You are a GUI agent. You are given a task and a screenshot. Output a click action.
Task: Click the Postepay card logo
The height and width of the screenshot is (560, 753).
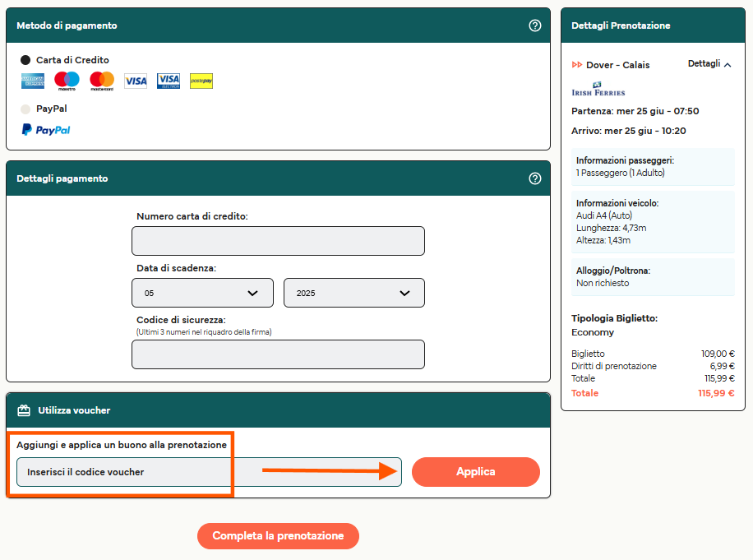201,81
